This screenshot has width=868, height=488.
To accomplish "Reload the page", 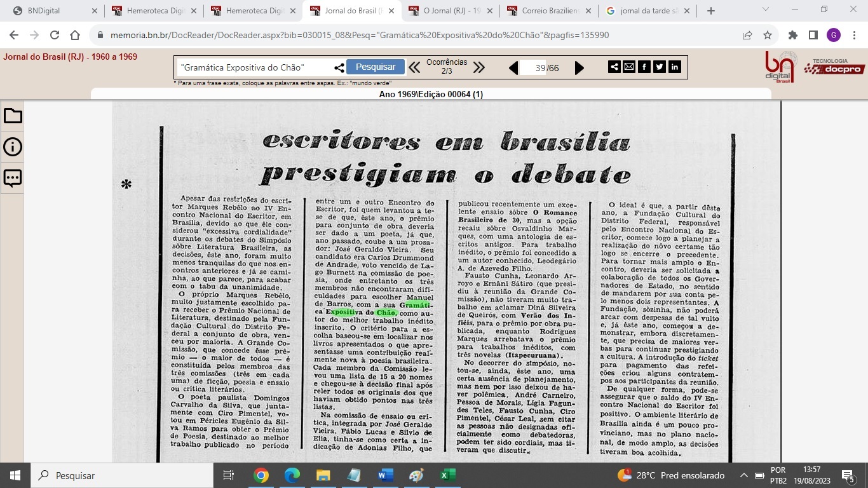I will (x=55, y=35).
